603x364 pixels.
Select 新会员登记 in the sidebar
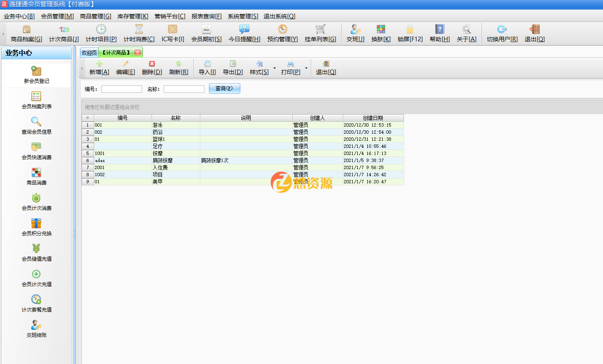point(37,75)
